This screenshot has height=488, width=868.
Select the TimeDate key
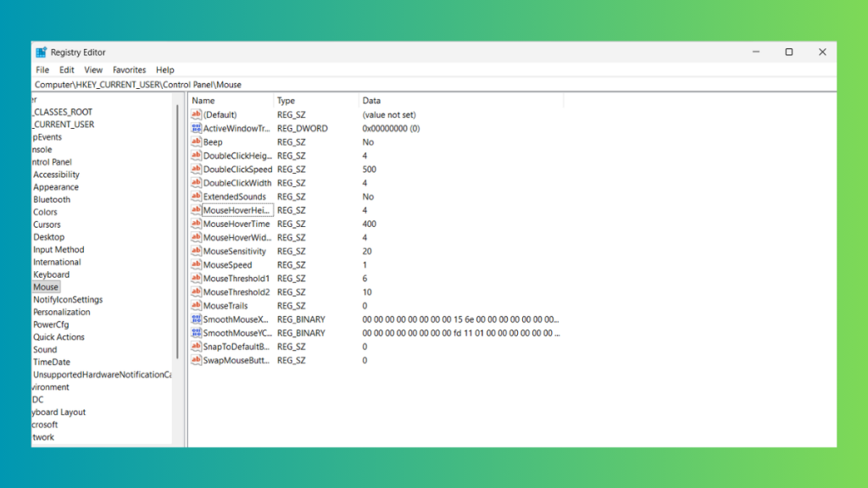[x=52, y=362]
